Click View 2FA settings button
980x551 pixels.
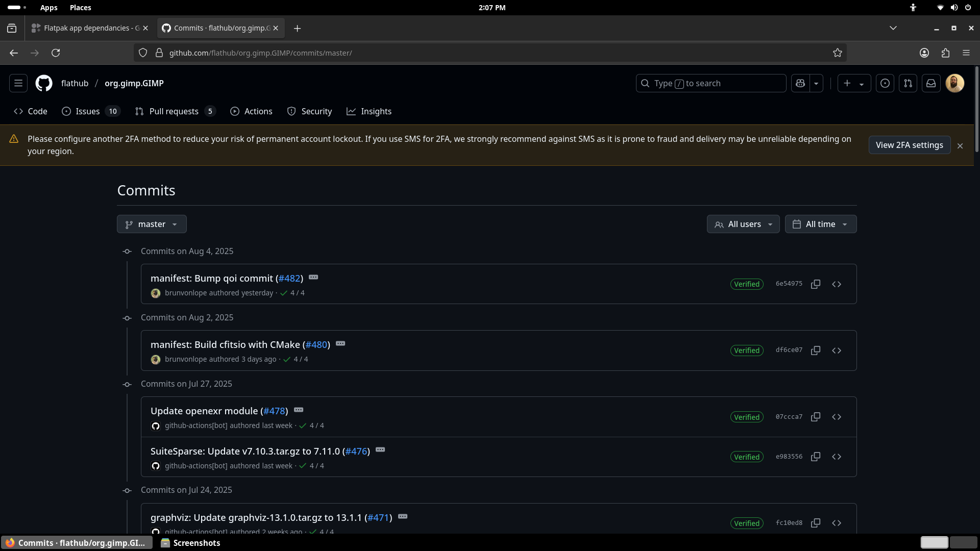(x=909, y=145)
